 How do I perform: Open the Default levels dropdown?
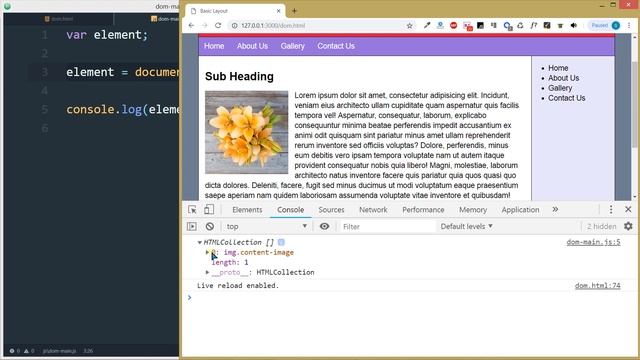(x=467, y=227)
